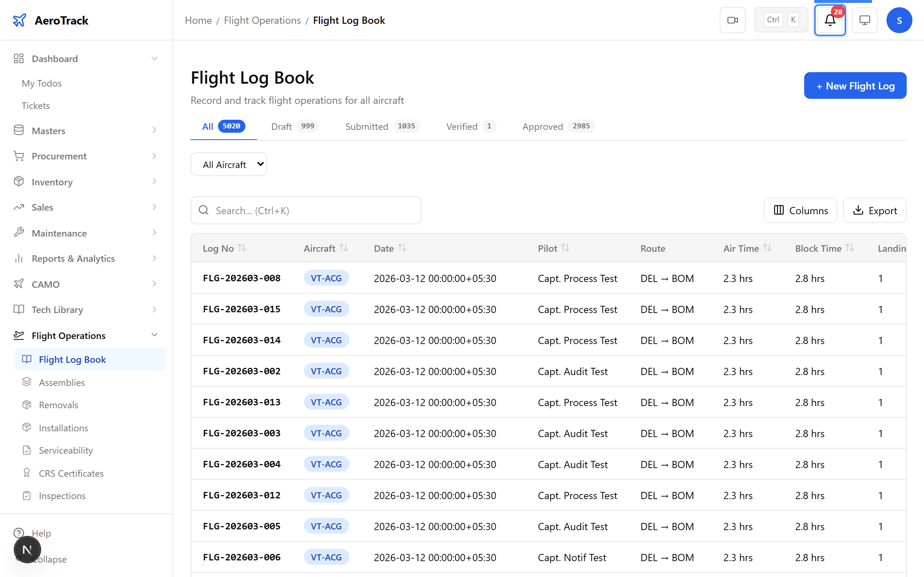This screenshot has height=577, width=924.
Task: Select the Inventory box icon
Action: tap(19, 182)
